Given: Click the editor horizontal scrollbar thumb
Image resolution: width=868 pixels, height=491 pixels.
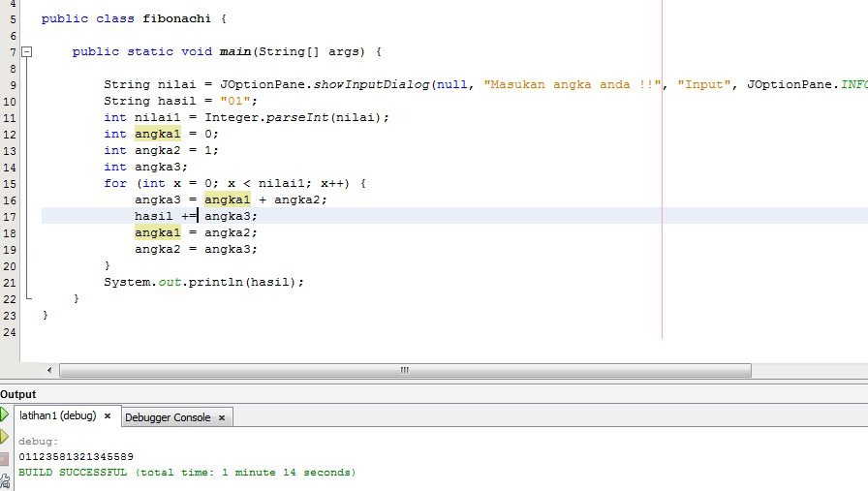Looking at the screenshot, I should [405, 370].
